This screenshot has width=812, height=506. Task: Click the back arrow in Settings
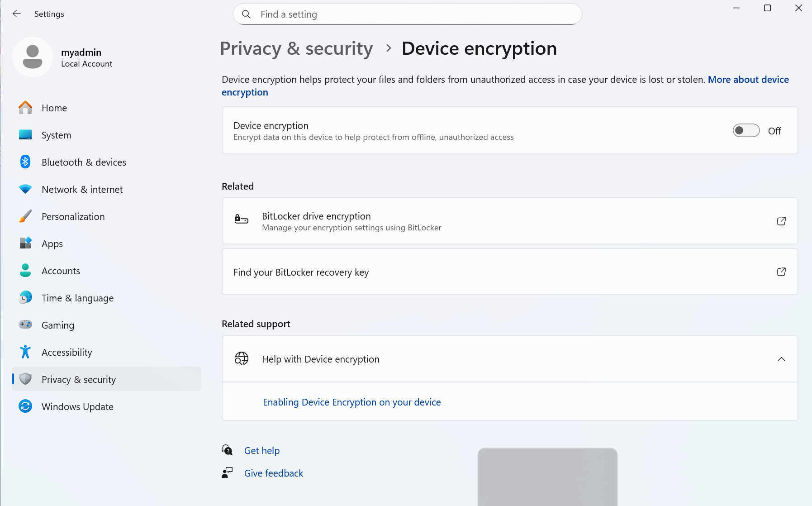17,14
